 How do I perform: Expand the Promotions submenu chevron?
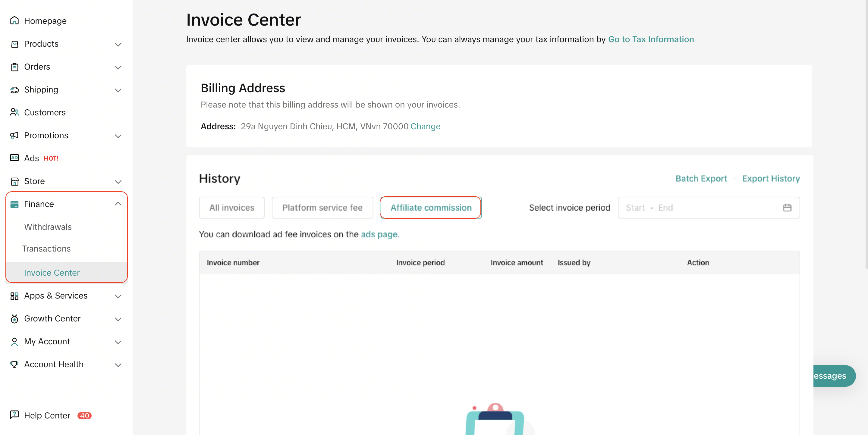pos(118,136)
